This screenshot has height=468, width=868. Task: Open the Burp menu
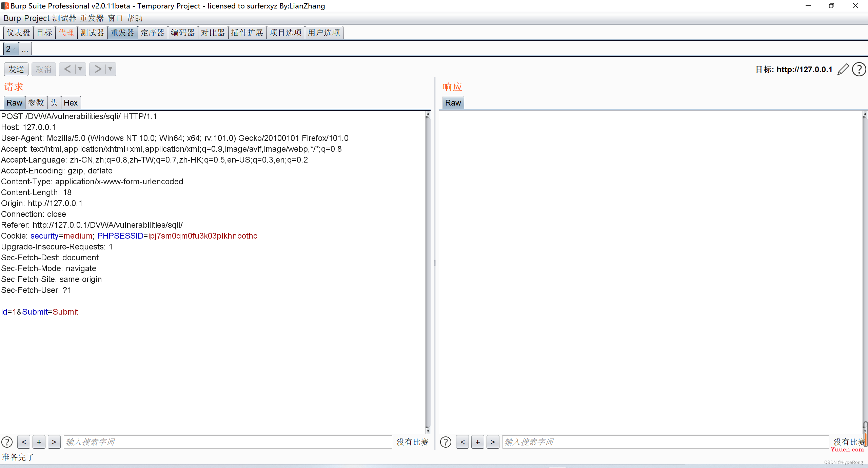point(12,18)
